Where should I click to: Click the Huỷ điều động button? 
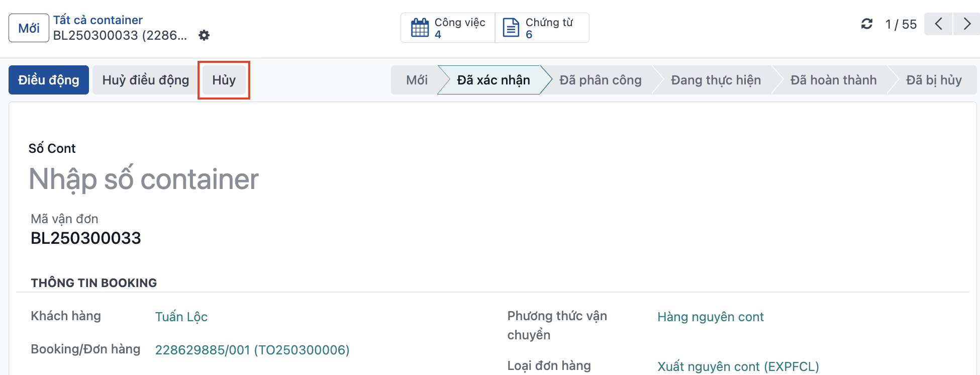146,80
